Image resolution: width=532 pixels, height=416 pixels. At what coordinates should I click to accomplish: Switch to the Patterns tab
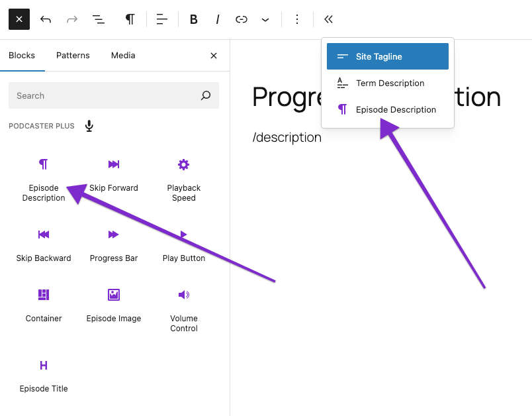[x=73, y=56]
